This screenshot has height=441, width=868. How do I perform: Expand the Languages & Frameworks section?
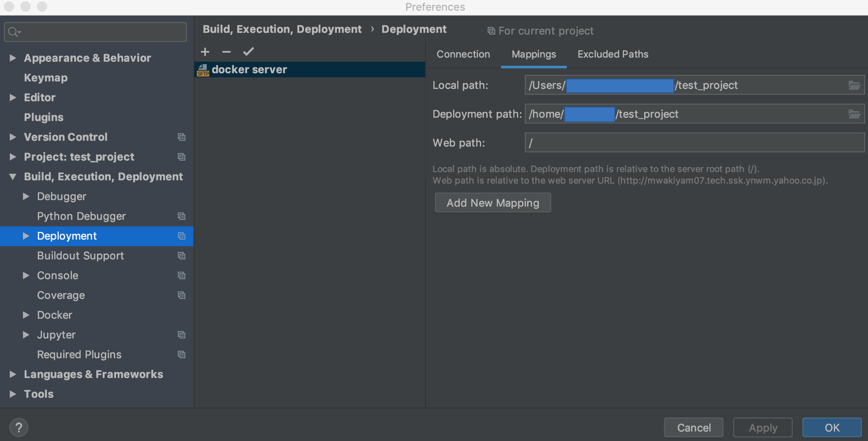pyautogui.click(x=13, y=374)
